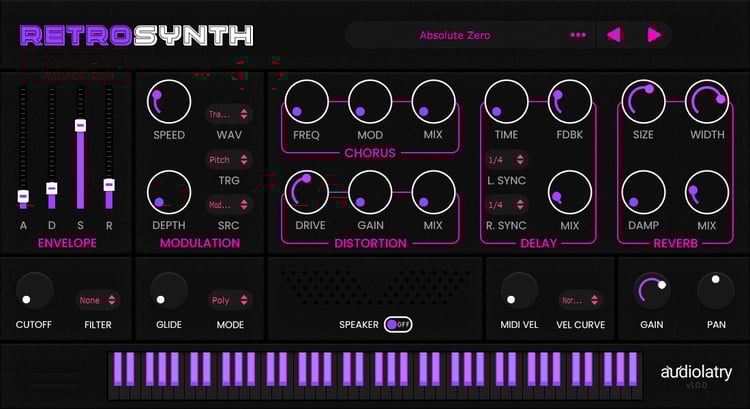Screen dimensions: 750x409
Task: Click the delay TIME knob
Action: pyautogui.click(x=507, y=102)
